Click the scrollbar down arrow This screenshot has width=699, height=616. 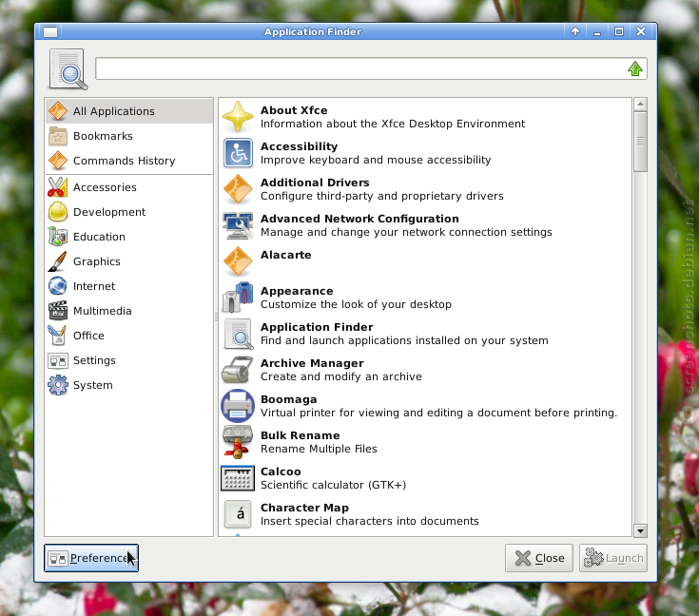[640, 530]
